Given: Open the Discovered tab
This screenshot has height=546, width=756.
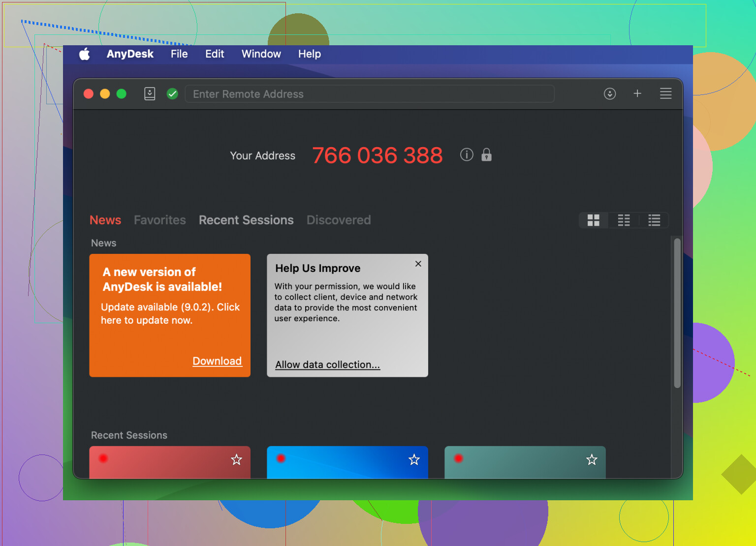Looking at the screenshot, I should pyautogui.click(x=339, y=220).
